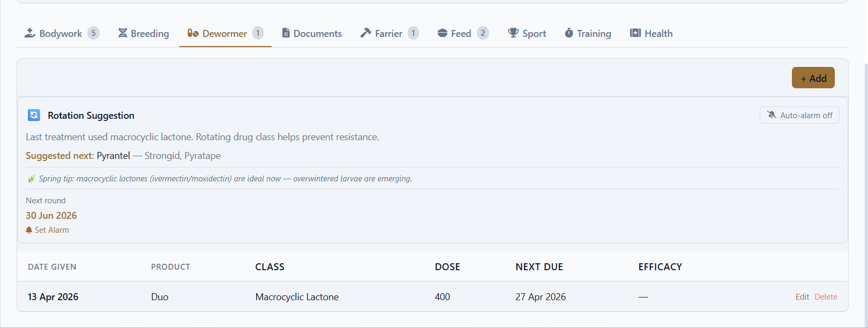Click the Dewormer pills icon

[193, 33]
